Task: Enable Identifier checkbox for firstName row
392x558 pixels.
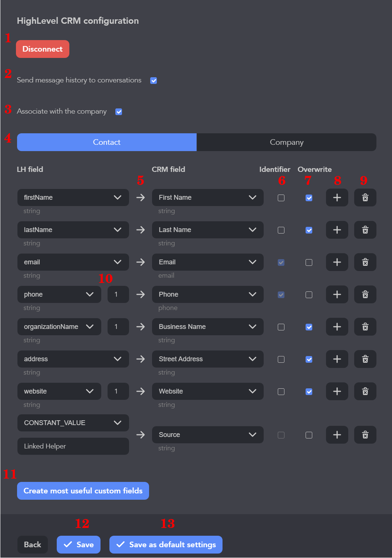Action: [281, 198]
